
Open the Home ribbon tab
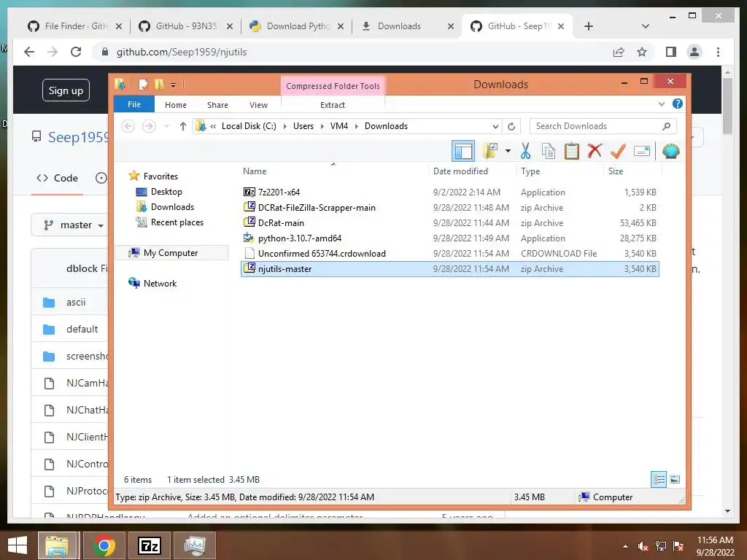point(175,105)
